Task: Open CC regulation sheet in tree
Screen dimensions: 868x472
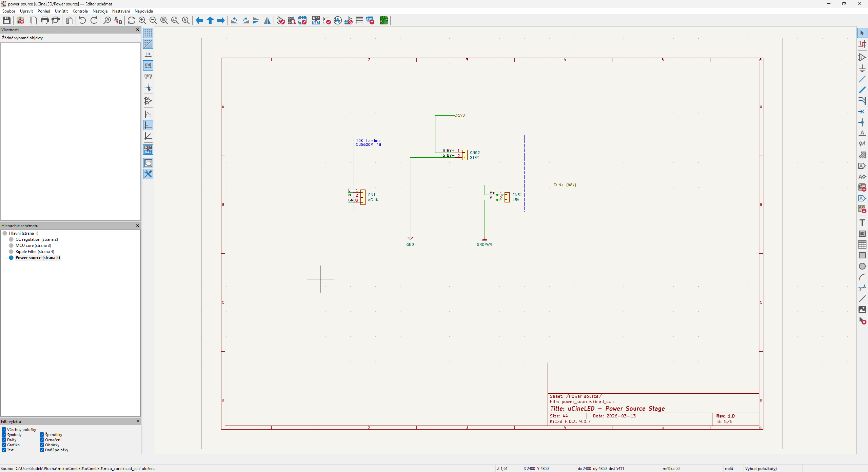Action: click(37, 239)
